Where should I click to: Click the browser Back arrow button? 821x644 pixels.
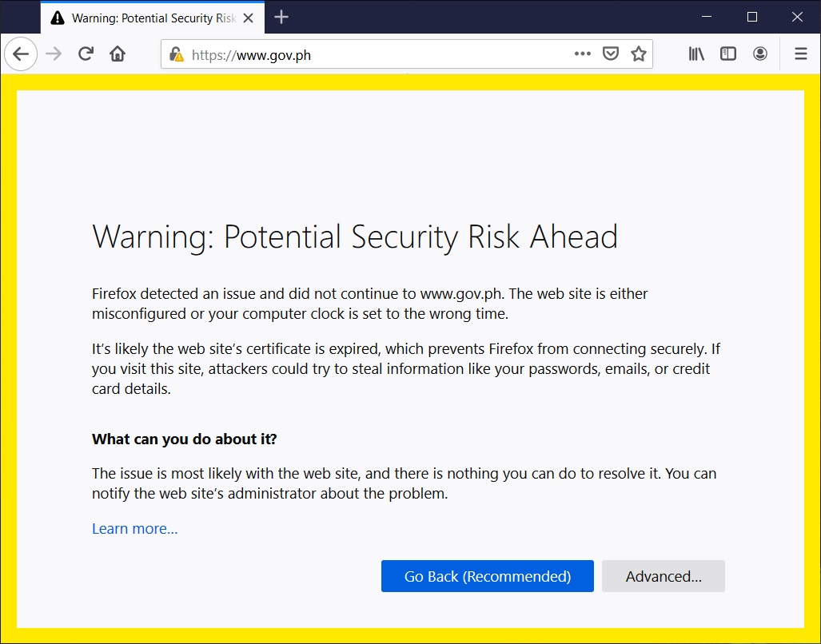coord(21,54)
